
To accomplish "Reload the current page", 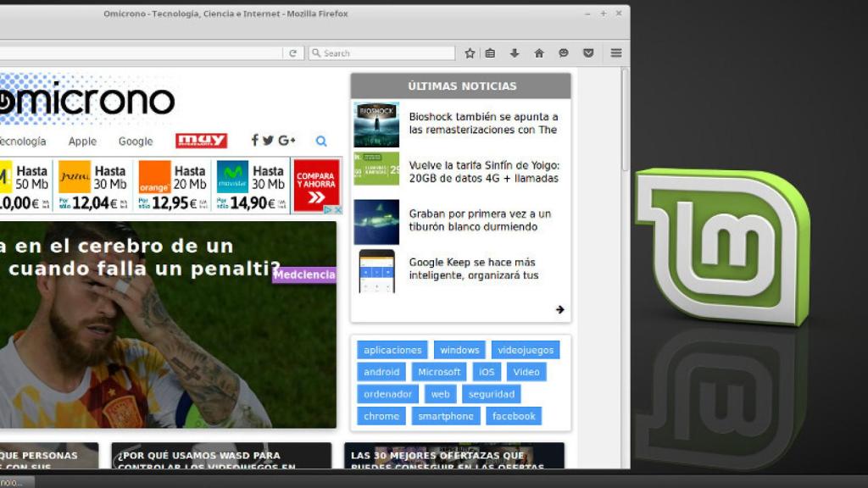I will (x=292, y=53).
